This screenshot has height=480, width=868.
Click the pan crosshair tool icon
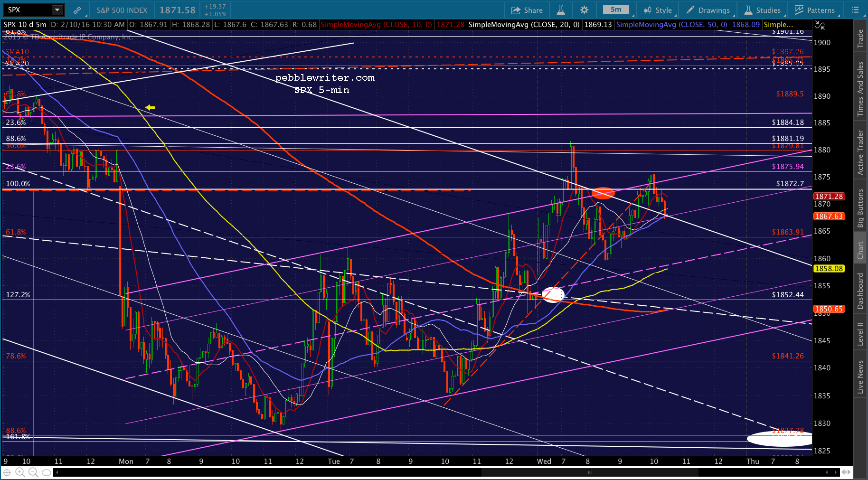coord(7,472)
